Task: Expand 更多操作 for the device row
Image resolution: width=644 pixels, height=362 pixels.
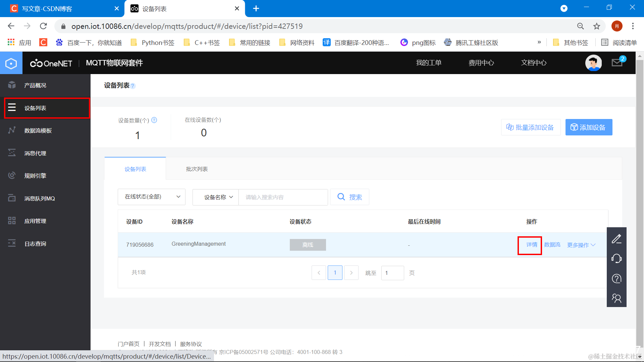Action: click(581, 245)
